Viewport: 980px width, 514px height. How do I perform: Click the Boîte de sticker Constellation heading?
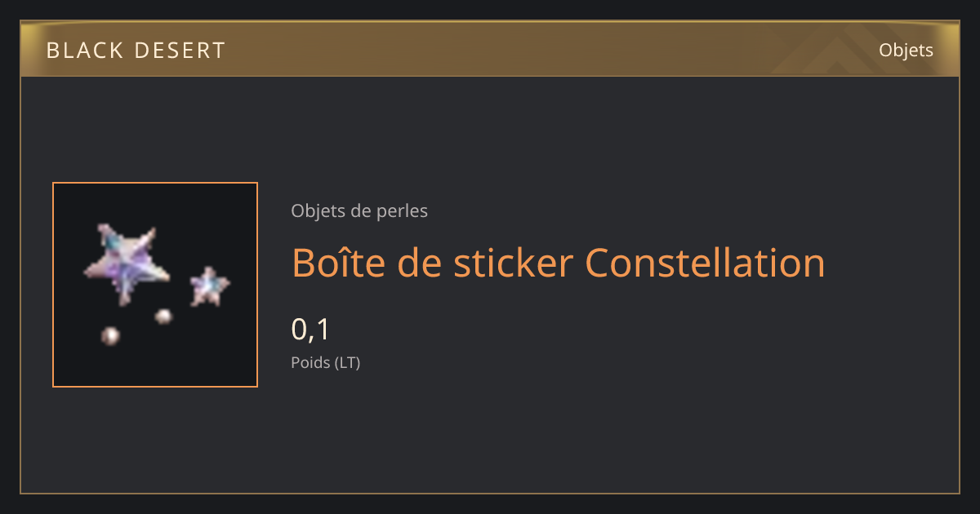558,263
